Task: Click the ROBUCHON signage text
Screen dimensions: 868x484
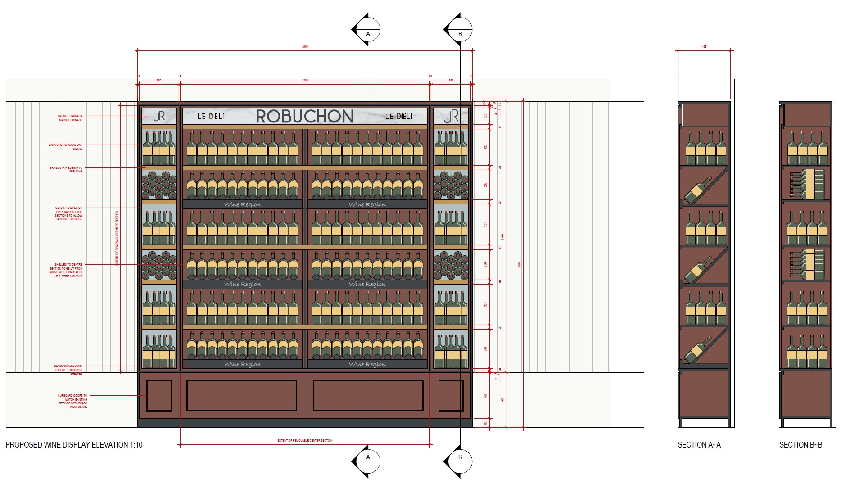Action: click(305, 117)
